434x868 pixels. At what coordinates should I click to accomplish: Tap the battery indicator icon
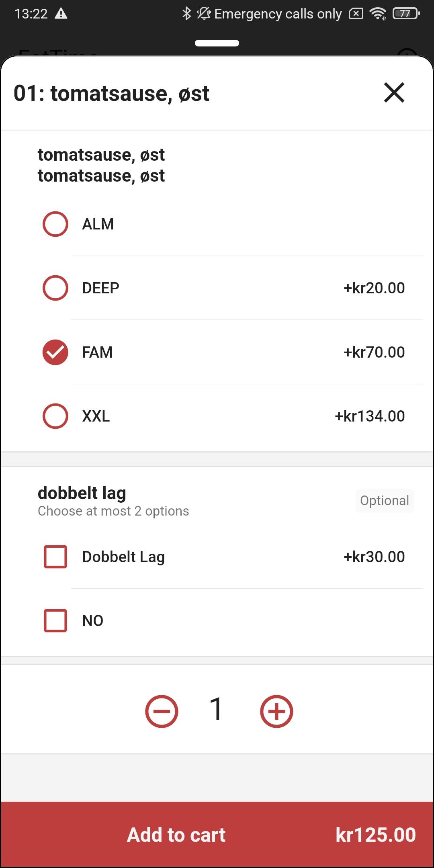pos(406,14)
